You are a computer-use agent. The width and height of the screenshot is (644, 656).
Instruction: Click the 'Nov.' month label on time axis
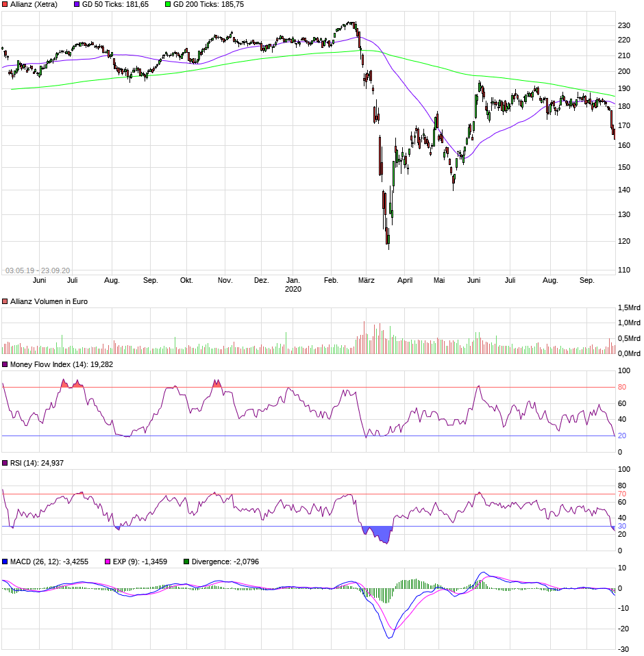[x=225, y=280]
